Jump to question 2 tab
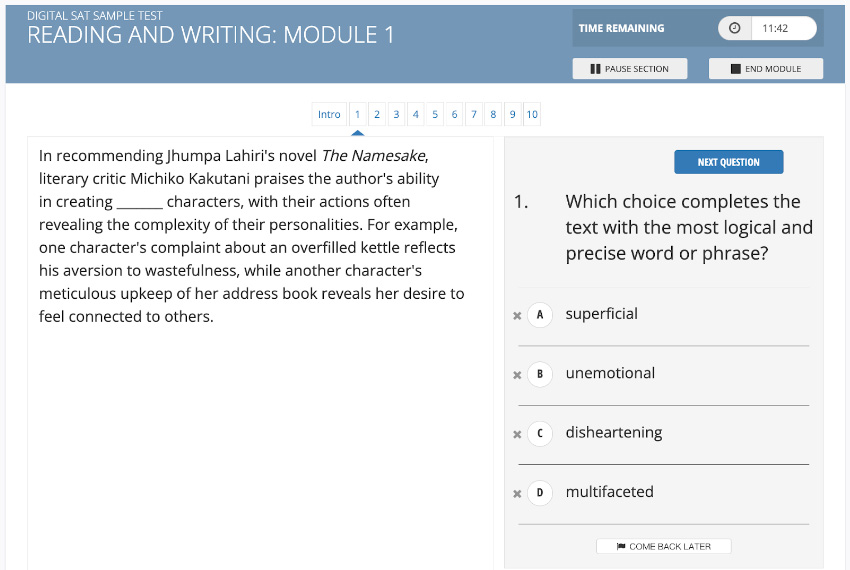850x570 pixels. pos(377,114)
